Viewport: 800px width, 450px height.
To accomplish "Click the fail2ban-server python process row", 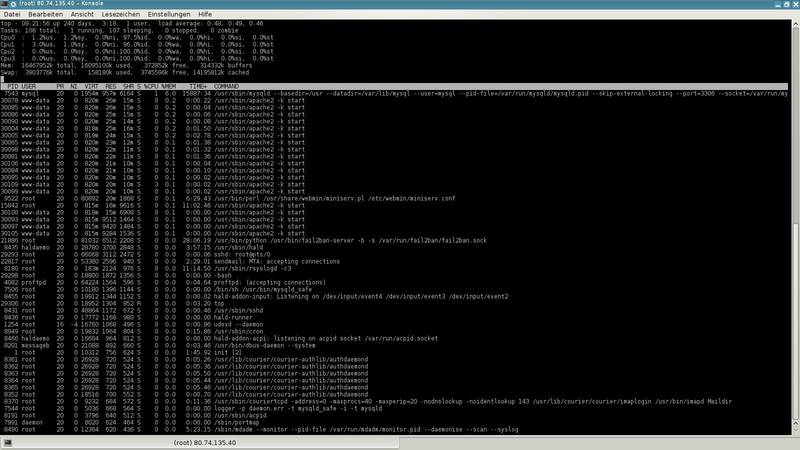I will [x=243, y=240].
